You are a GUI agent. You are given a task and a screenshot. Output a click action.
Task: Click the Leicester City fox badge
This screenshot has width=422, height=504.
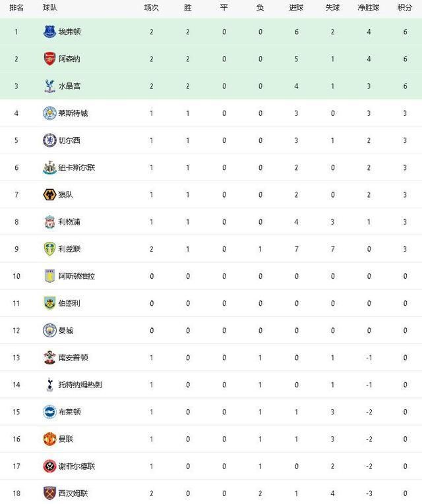tap(49, 113)
